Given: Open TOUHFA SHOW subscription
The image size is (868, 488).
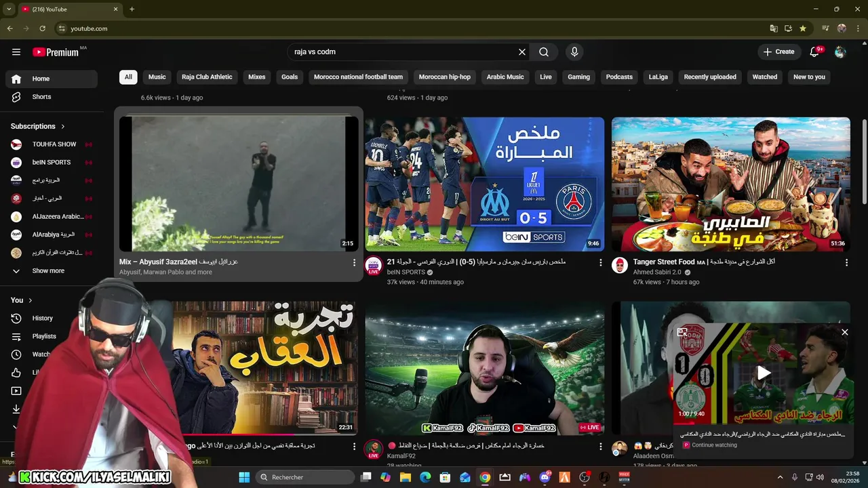Looking at the screenshot, I should click(x=52, y=144).
